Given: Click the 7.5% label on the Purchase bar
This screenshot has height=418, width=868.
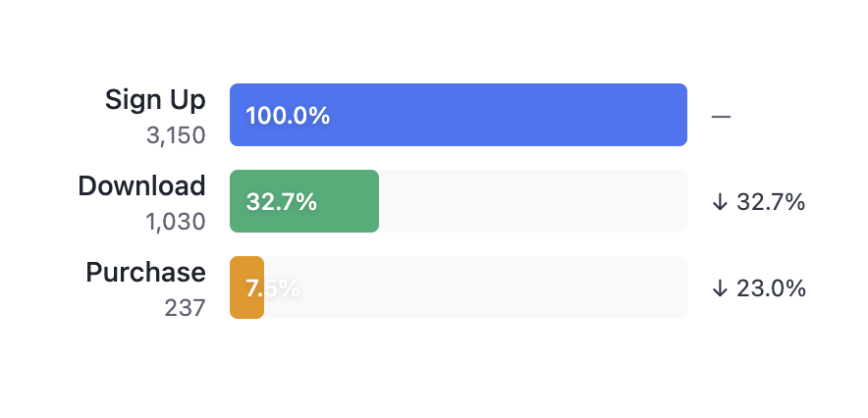Looking at the screenshot, I should coord(273,288).
